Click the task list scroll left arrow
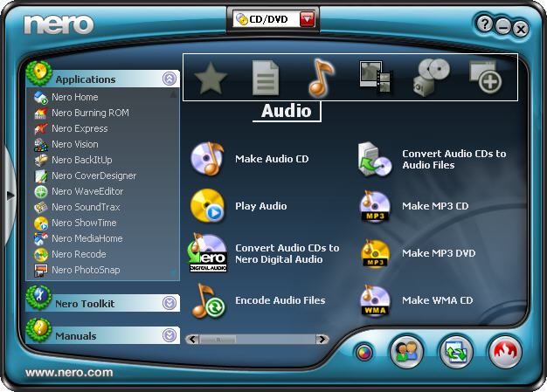Image resolution: width=547 pixels, height=392 pixels. (192, 339)
